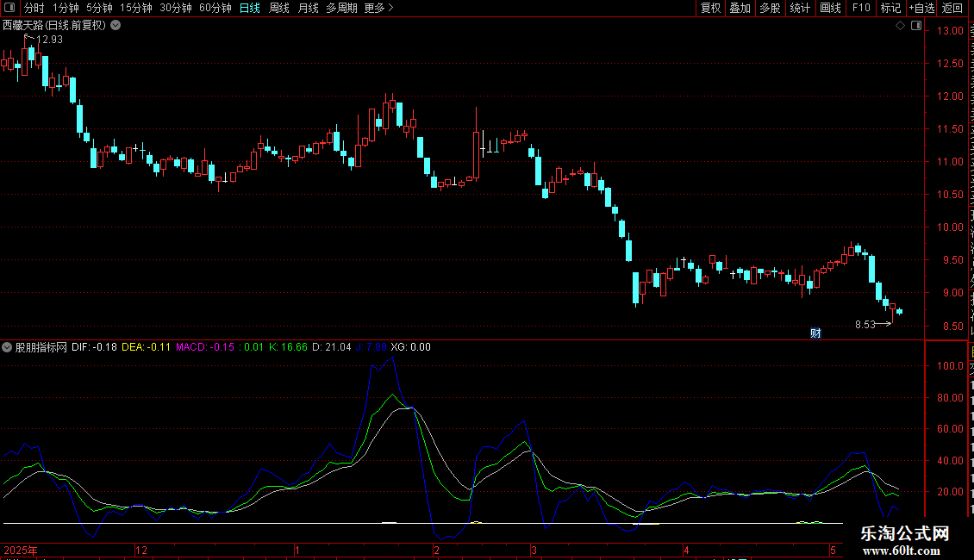Click the K: 16.66 indicator value

288,347
